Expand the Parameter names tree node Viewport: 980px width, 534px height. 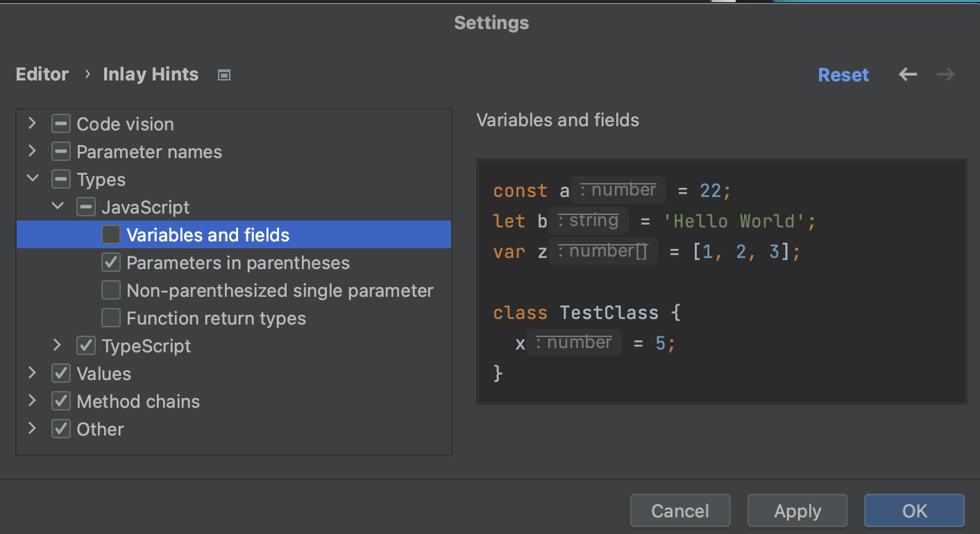32,150
